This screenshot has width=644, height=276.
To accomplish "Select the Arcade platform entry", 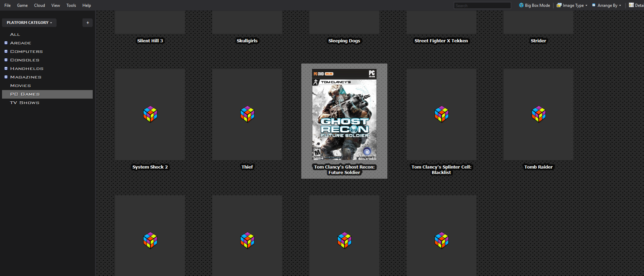I will point(21,43).
